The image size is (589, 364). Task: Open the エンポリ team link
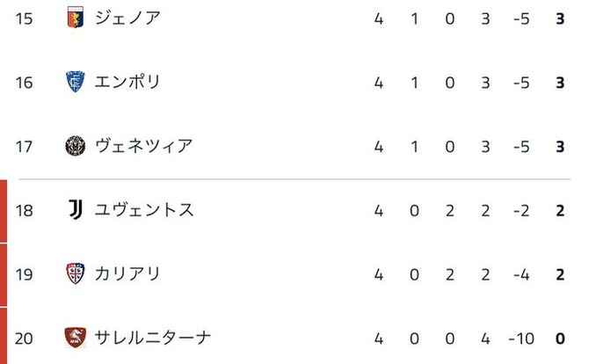[127, 82]
